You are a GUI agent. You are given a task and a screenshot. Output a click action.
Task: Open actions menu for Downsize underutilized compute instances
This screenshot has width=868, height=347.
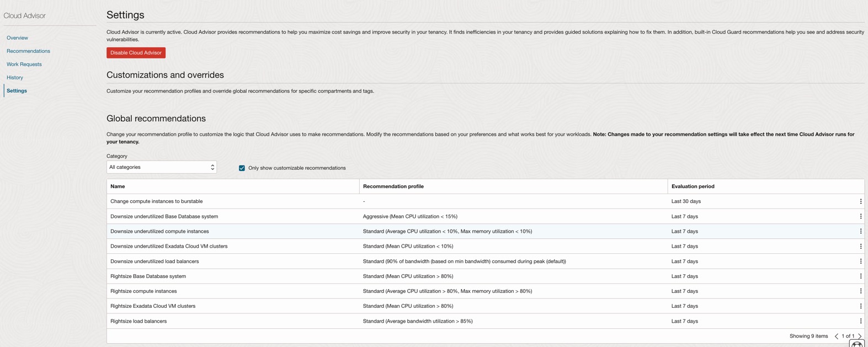(x=860, y=231)
